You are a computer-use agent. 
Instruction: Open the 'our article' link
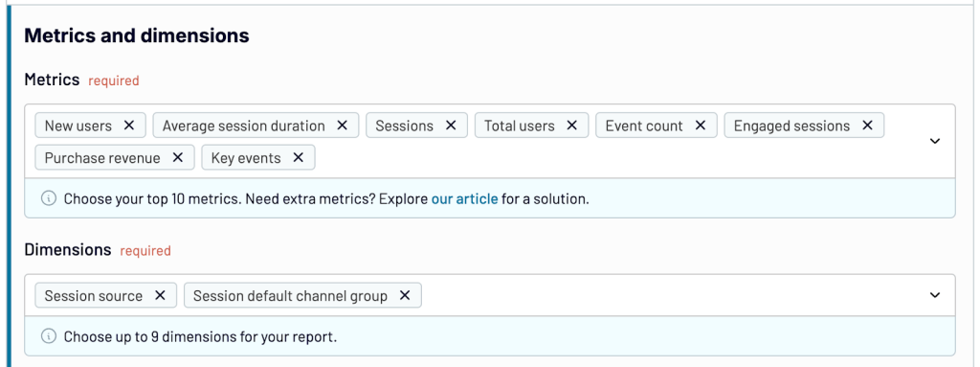(x=464, y=199)
